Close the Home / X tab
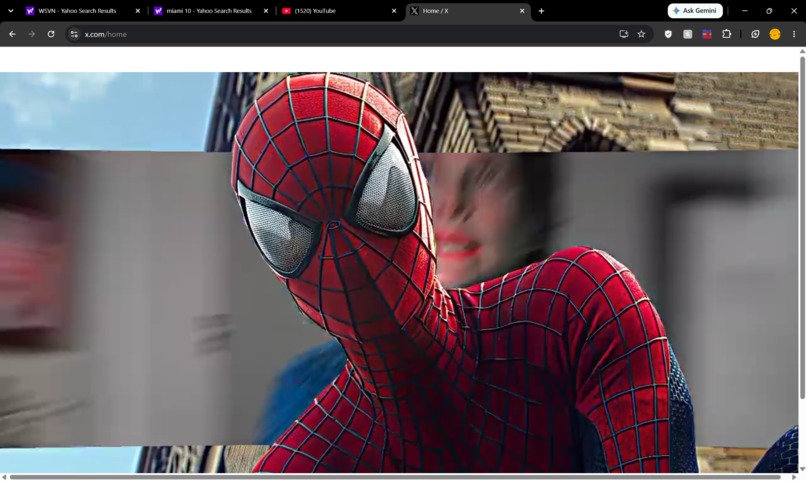This screenshot has width=806, height=481. tap(522, 11)
